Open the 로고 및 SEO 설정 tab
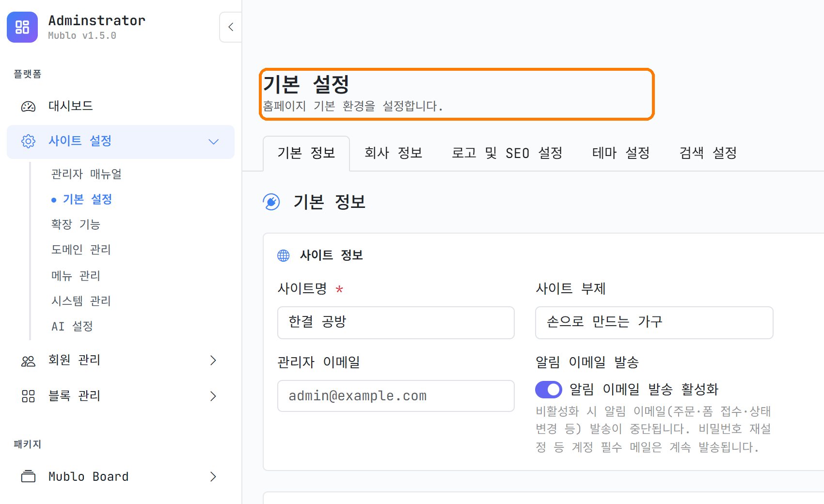 click(x=507, y=153)
